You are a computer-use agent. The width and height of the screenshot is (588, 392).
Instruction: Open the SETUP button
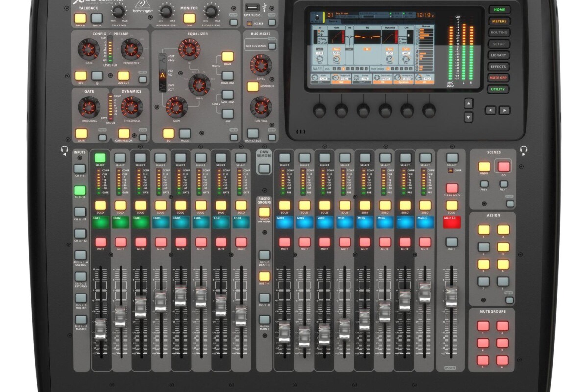(x=499, y=44)
